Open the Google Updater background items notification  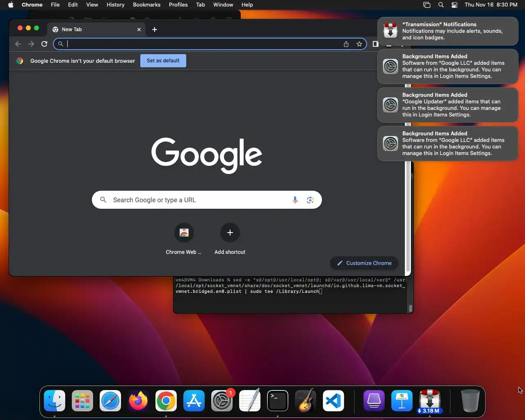click(448, 105)
